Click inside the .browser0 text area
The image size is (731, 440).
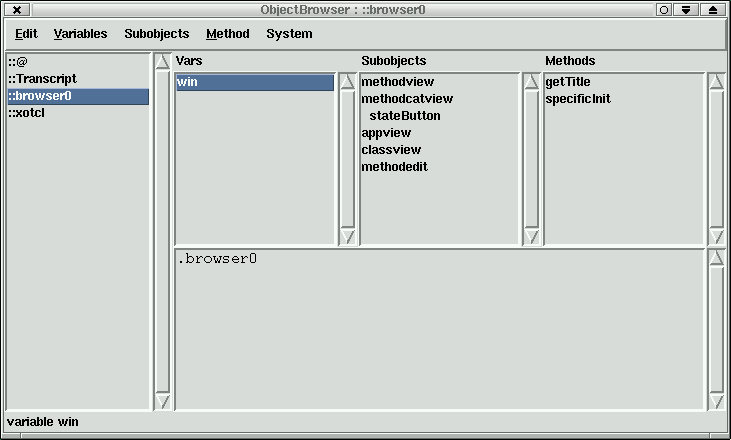pos(440,330)
